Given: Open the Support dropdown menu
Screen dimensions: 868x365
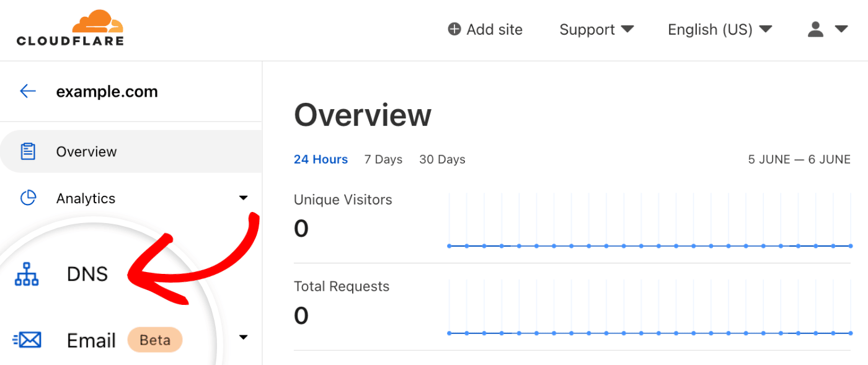Looking at the screenshot, I should pos(596,29).
